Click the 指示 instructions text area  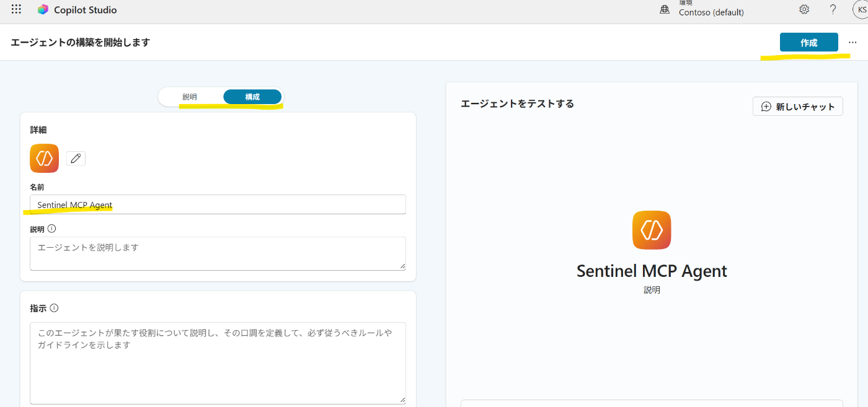click(x=218, y=363)
